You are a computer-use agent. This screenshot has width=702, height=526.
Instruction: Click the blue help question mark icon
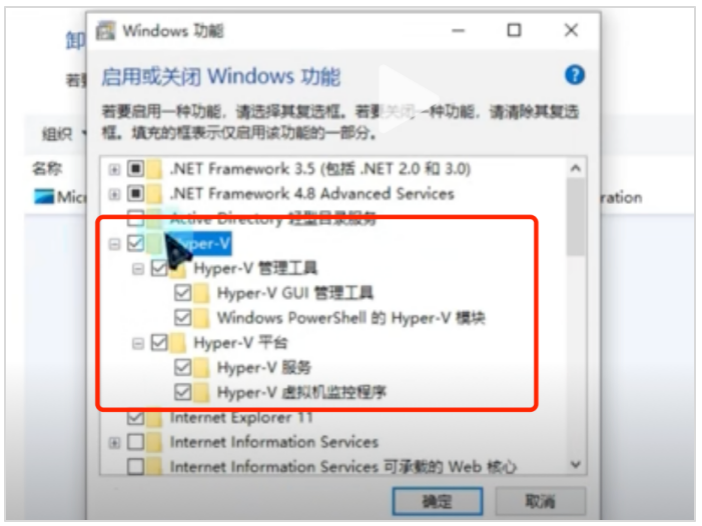575,75
